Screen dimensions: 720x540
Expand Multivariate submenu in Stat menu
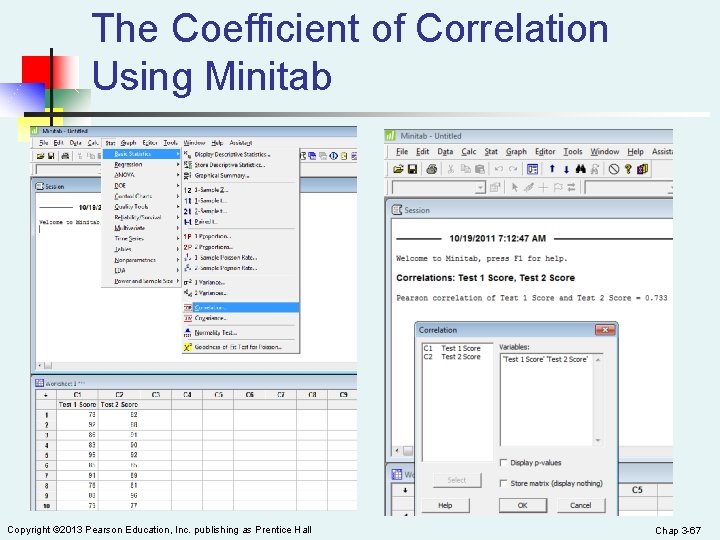(142, 228)
